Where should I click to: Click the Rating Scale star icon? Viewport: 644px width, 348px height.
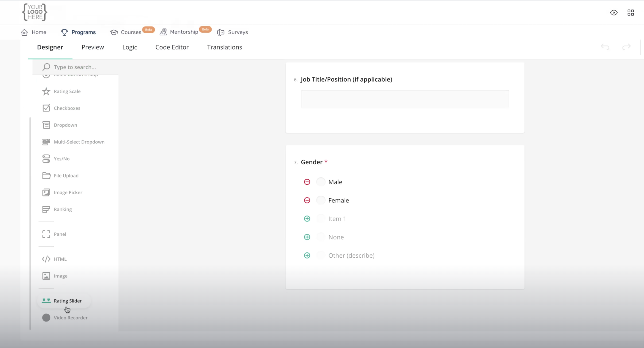[x=46, y=91]
